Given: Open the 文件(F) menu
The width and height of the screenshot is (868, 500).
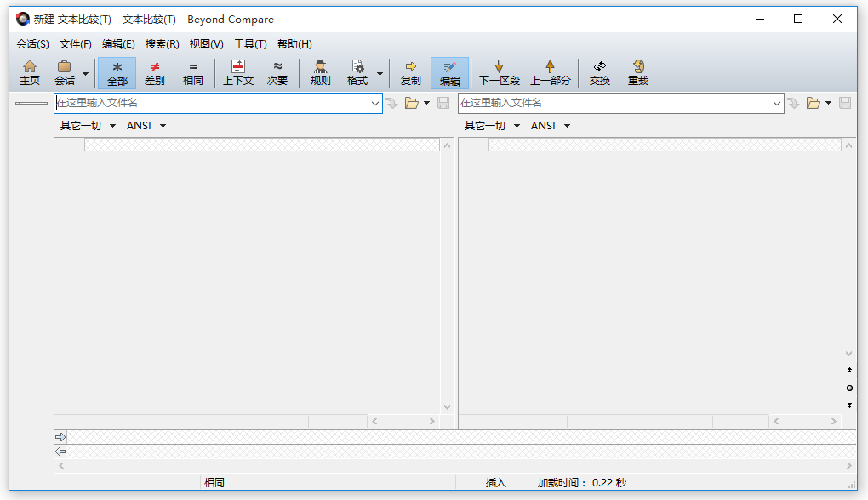Looking at the screenshot, I should pos(75,43).
